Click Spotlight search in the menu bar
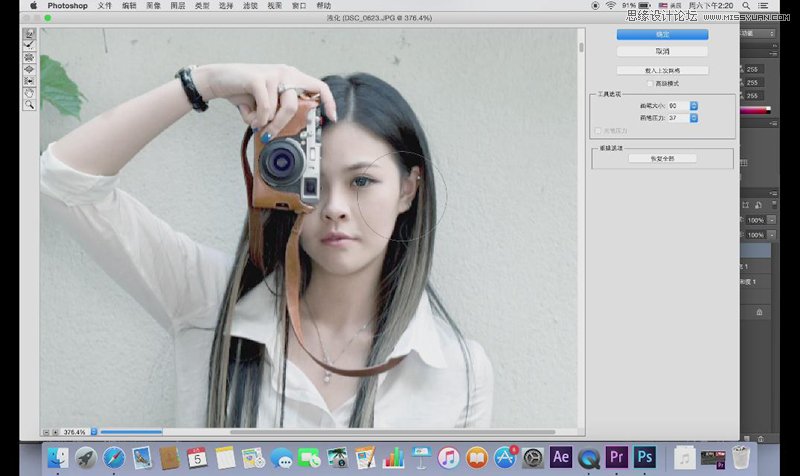The height and width of the screenshot is (476, 800). pos(746,6)
